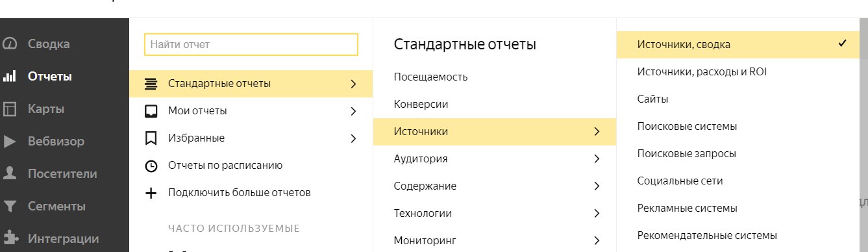This screenshot has height=252, width=868.
Task: Open Интеграции section
Action: [x=63, y=239]
